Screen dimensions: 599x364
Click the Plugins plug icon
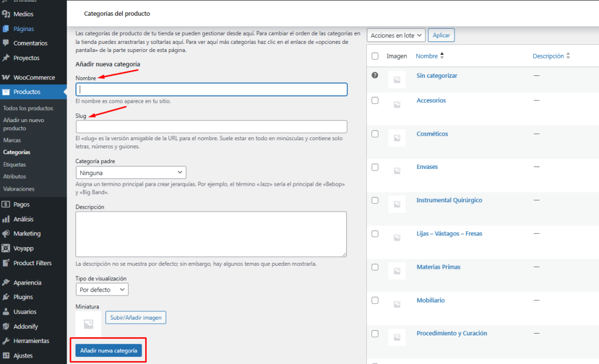[x=6, y=297]
